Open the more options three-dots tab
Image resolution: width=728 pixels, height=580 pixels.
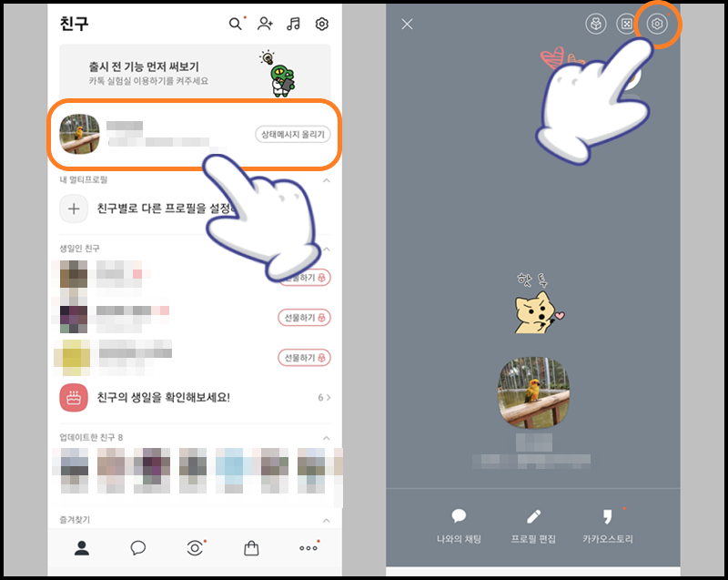pos(308,548)
